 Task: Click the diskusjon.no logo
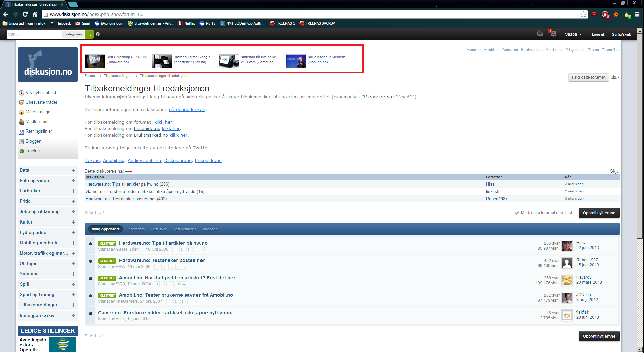pos(48,64)
